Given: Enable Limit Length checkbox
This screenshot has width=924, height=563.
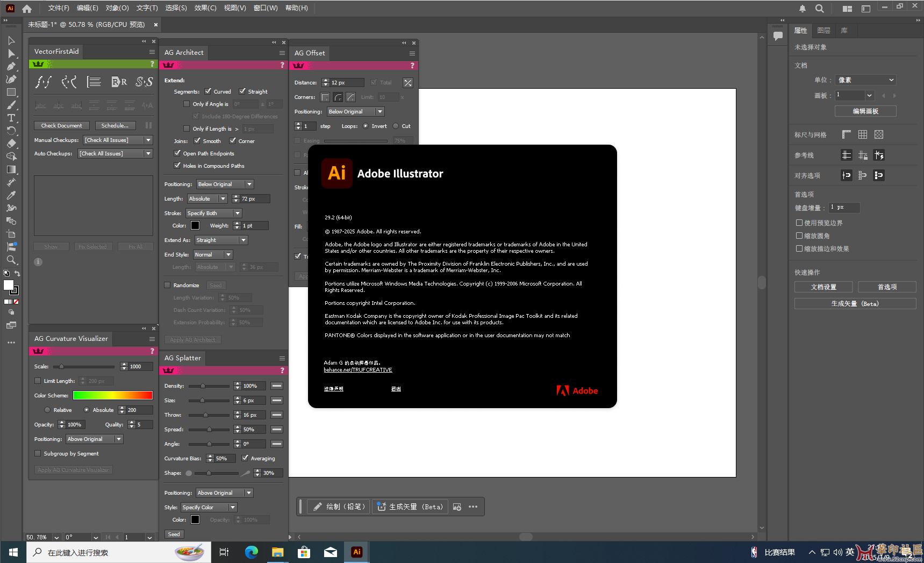Looking at the screenshot, I should click(38, 381).
